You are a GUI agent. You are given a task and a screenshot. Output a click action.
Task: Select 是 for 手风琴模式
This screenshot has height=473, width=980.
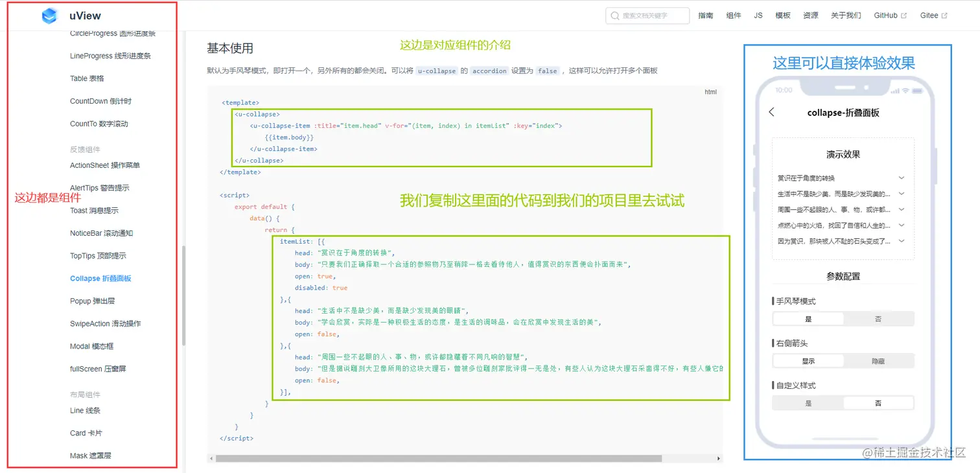click(x=808, y=319)
